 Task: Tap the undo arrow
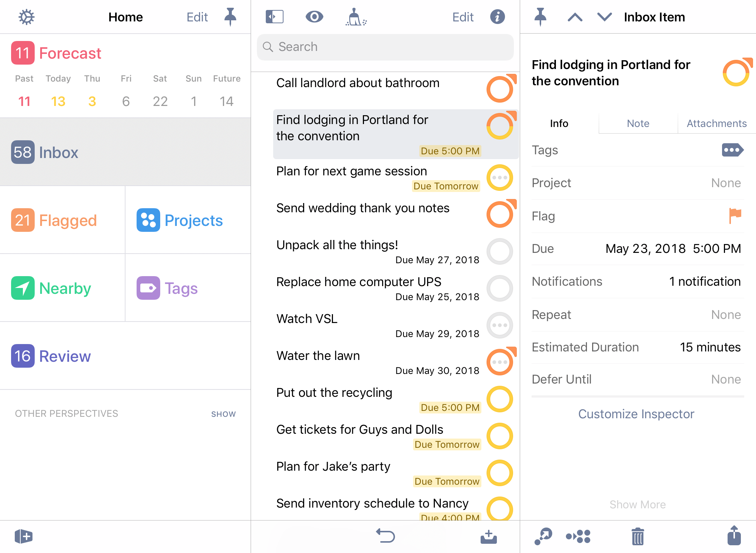[385, 536]
